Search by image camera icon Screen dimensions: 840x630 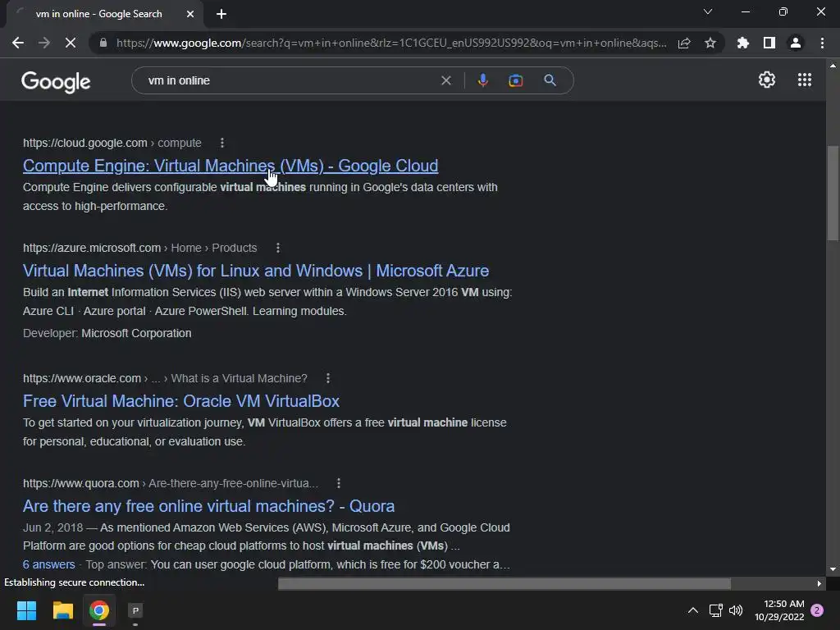point(515,80)
